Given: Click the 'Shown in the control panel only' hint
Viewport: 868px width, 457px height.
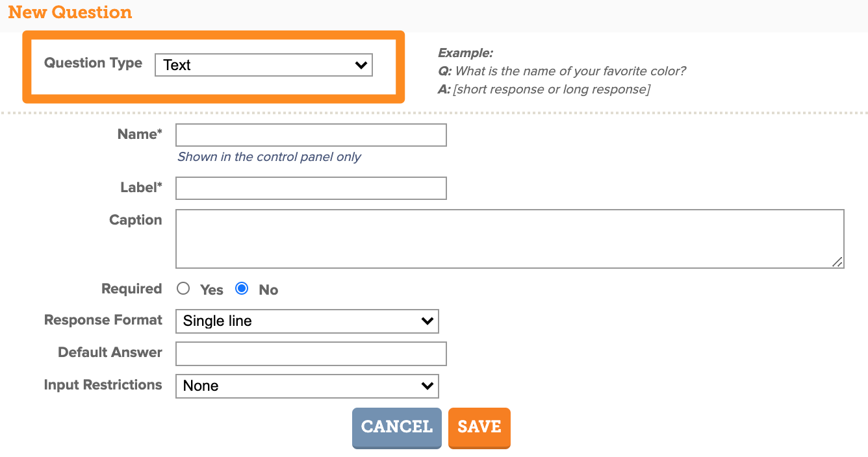Looking at the screenshot, I should [269, 157].
